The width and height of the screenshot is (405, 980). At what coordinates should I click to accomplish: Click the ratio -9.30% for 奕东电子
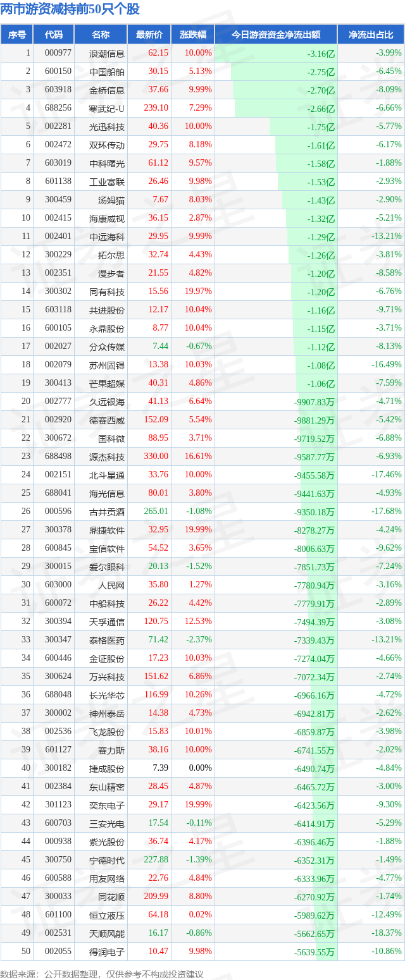(x=389, y=805)
